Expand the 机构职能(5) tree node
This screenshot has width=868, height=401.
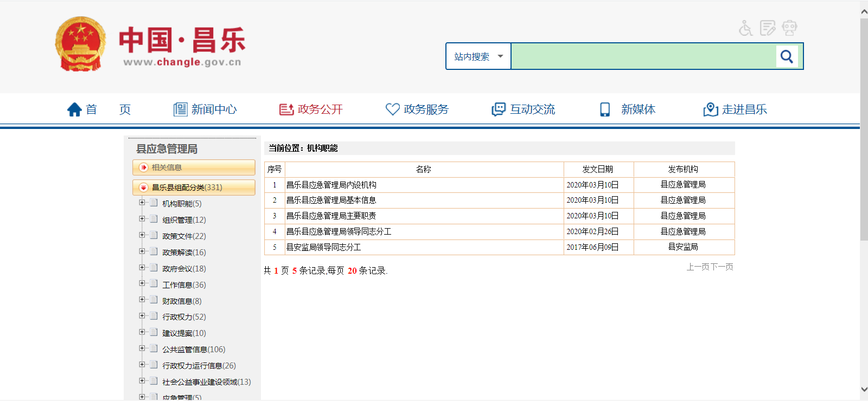[142, 203]
